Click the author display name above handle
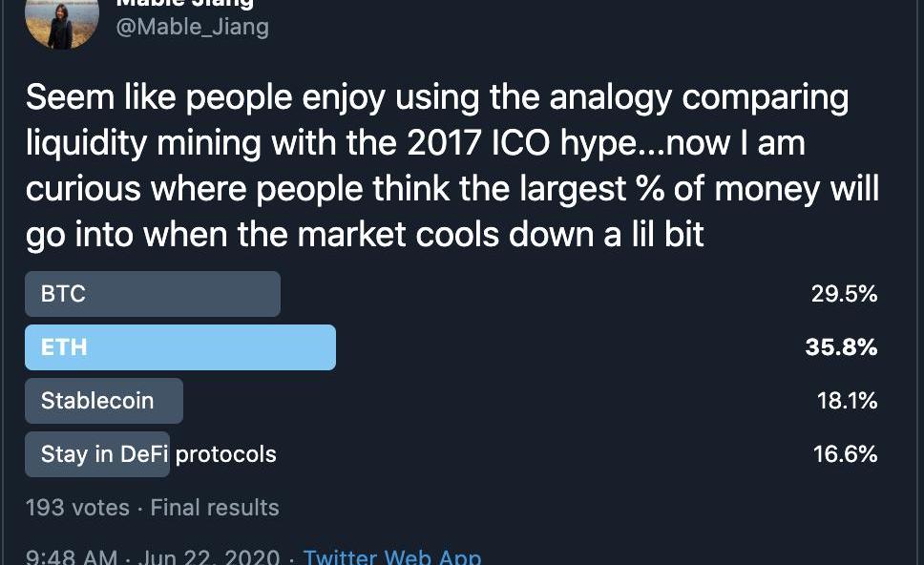This screenshot has width=924, height=565. (184, 4)
